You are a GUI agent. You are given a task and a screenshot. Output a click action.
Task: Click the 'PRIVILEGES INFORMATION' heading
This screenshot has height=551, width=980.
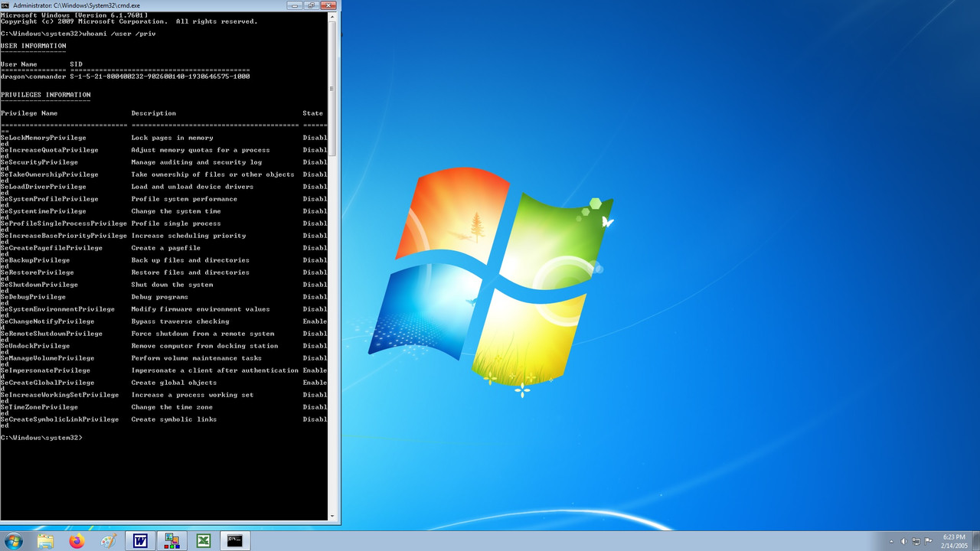(x=45, y=95)
